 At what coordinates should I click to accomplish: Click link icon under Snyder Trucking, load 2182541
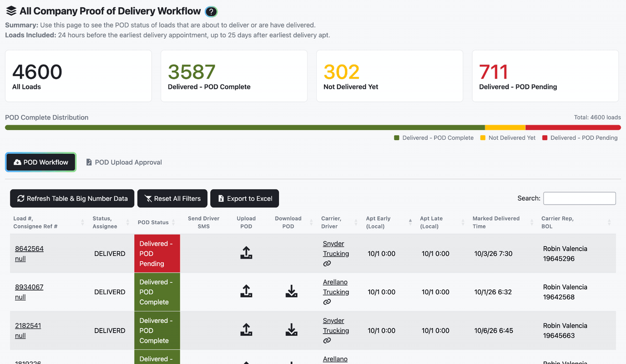point(327,341)
